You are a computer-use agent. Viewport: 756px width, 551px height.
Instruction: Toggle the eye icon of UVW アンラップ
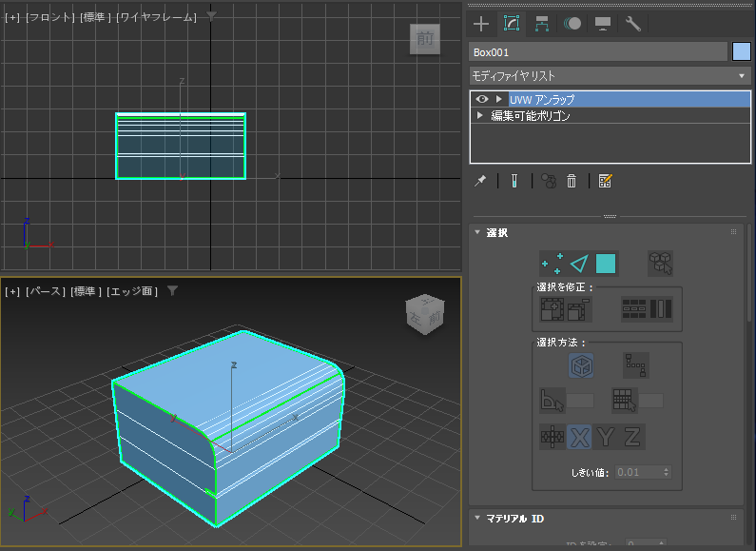pyautogui.click(x=482, y=99)
